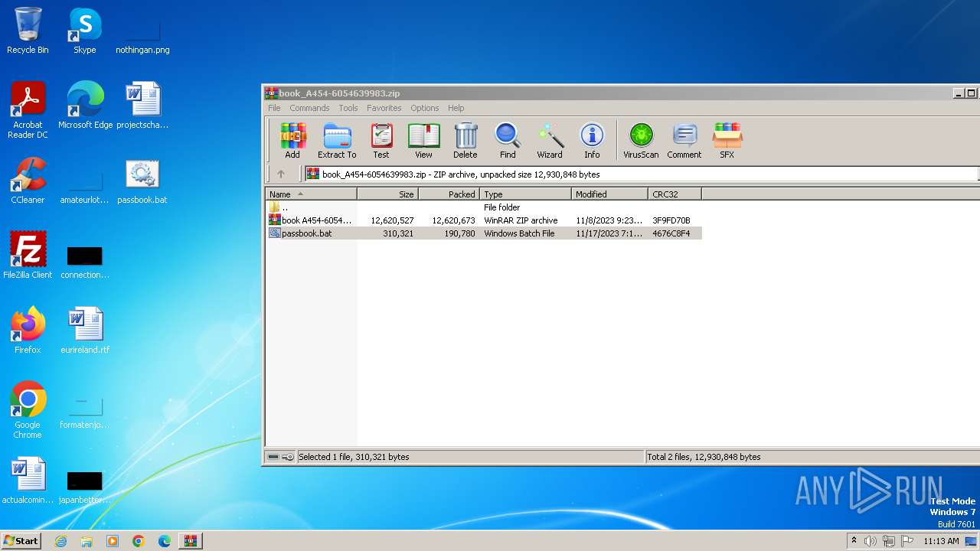Screen dimensions: 980x551
Task: Go up one folder level arrow
Action: [281, 174]
